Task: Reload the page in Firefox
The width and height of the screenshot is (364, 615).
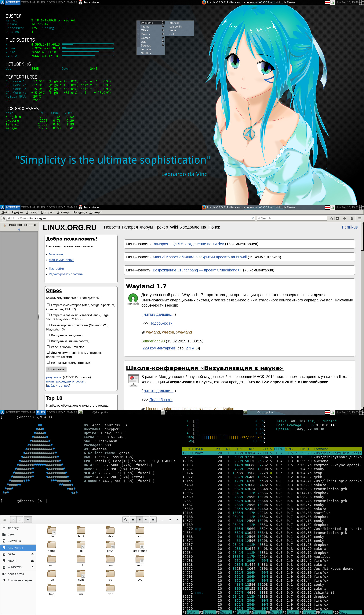Action: tap(253, 218)
